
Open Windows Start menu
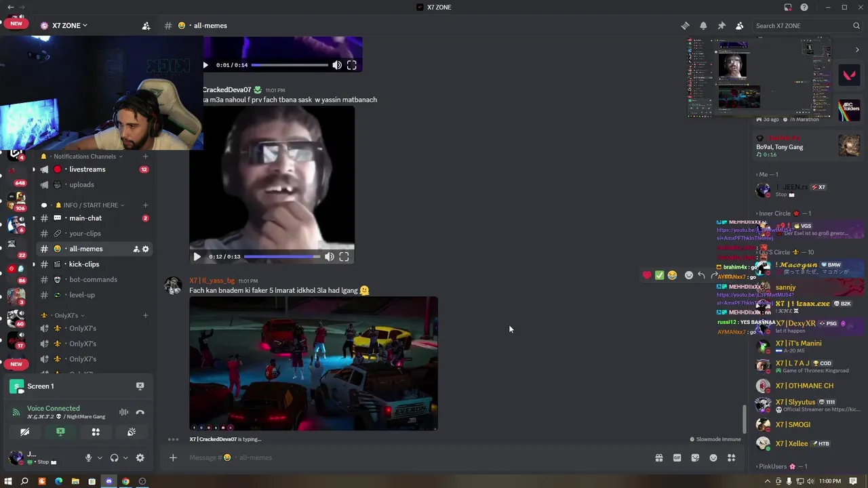click(8, 481)
